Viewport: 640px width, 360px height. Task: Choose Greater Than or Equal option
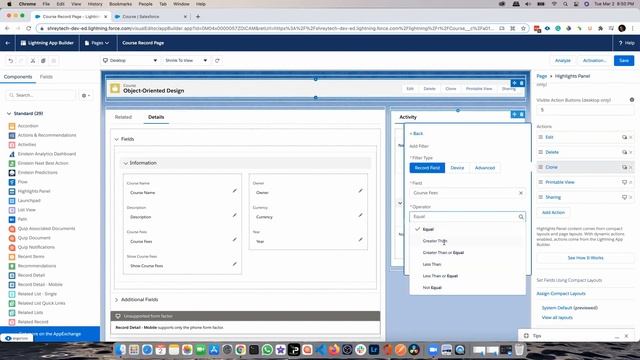(x=467, y=253)
